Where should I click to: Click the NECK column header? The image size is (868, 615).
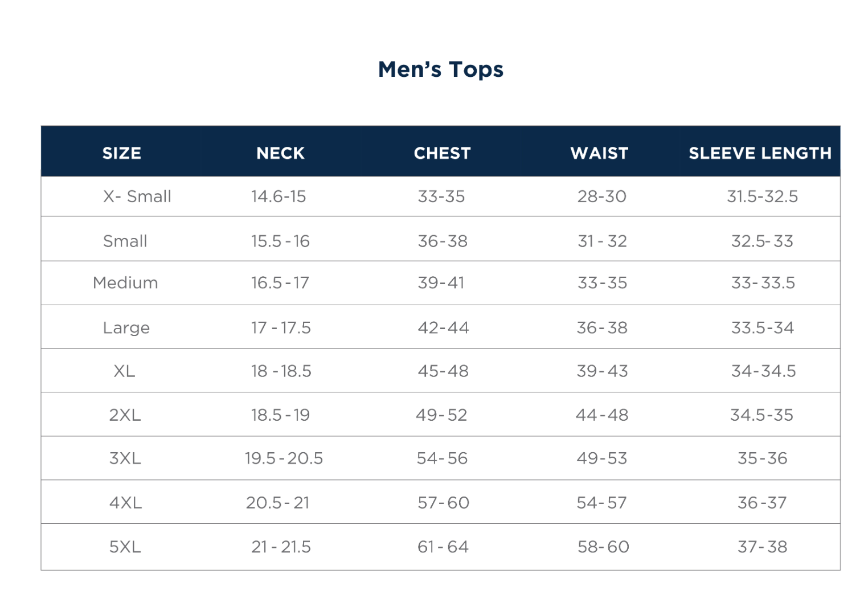tap(280, 153)
